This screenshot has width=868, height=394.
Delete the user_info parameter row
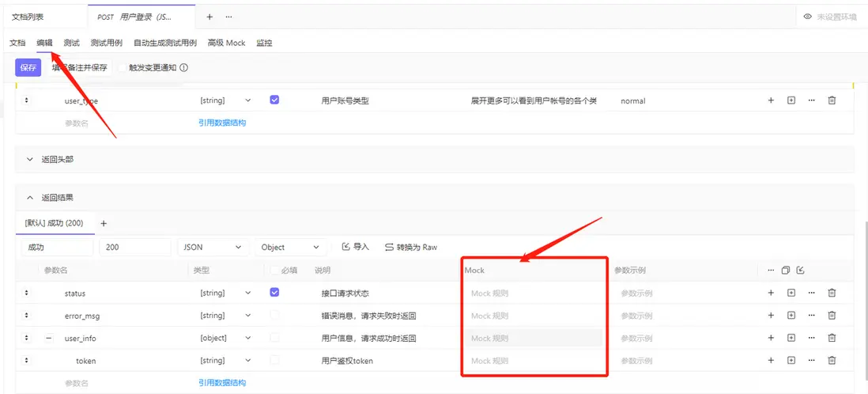click(832, 338)
